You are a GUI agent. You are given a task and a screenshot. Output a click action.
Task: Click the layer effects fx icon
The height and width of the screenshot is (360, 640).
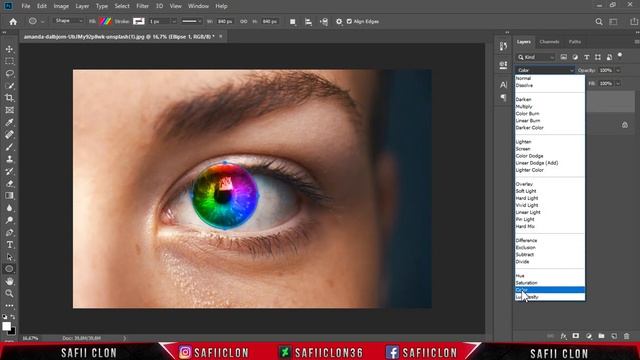(x=563, y=336)
